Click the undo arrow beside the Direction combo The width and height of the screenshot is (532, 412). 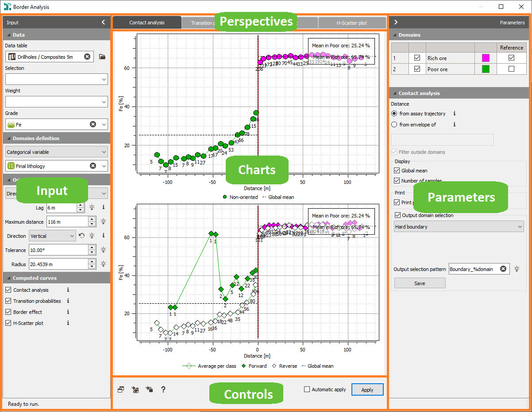(x=81, y=236)
